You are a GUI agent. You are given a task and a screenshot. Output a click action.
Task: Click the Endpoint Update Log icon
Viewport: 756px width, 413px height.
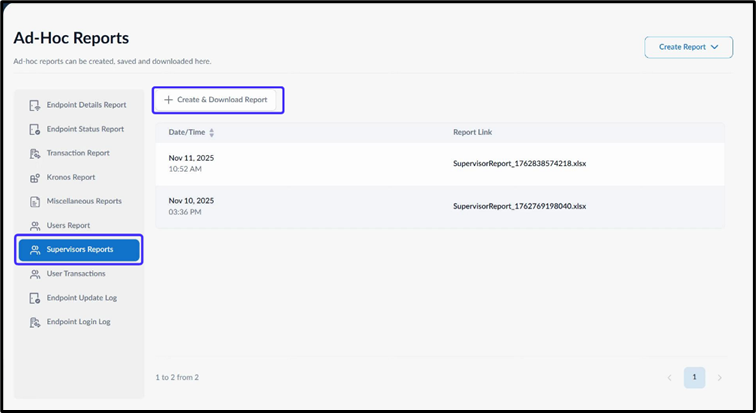point(35,298)
